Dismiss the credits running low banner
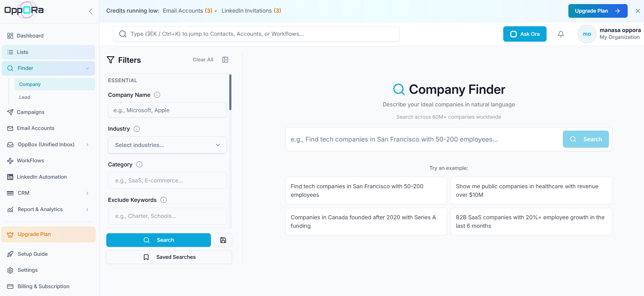This screenshot has width=644, height=296. (x=638, y=11)
